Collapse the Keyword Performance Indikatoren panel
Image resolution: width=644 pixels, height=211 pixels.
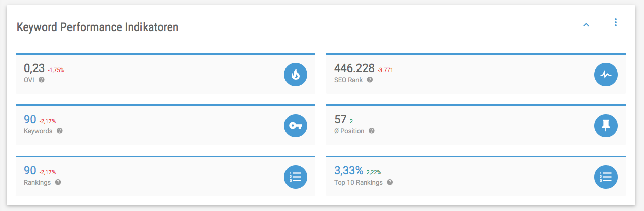point(586,24)
